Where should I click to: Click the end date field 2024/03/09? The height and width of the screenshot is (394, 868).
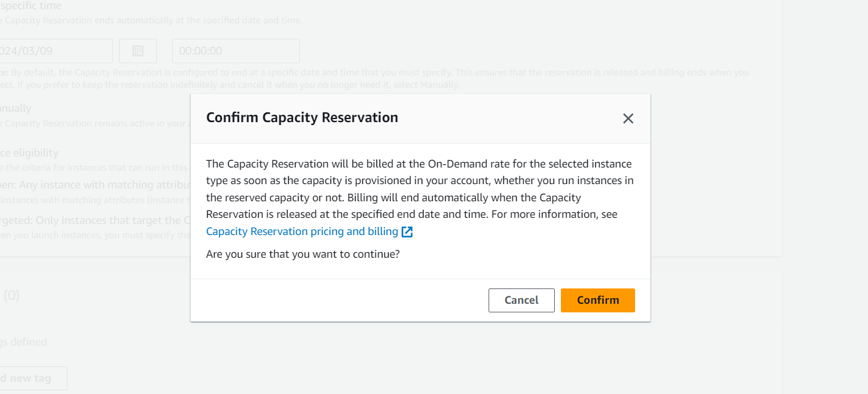[55, 51]
